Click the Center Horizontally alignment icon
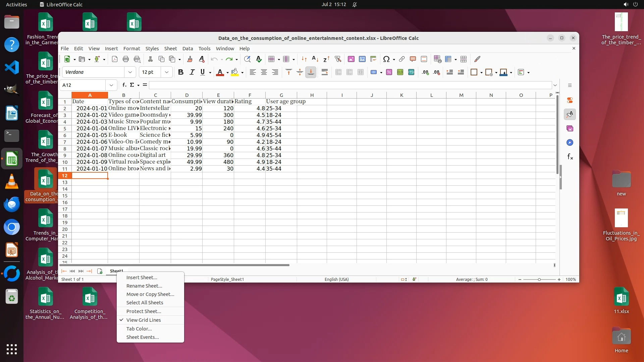This screenshot has height=362, width=644. point(264,72)
